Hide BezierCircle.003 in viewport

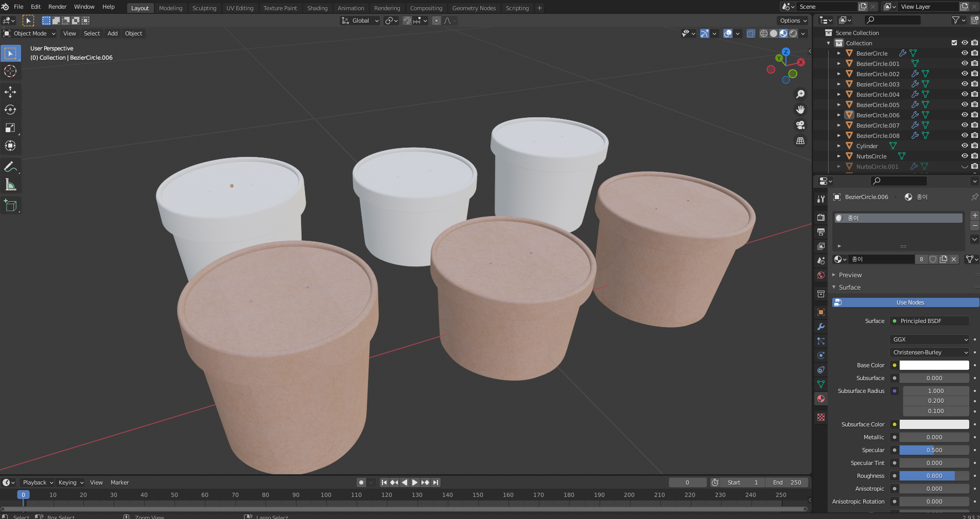click(965, 84)
